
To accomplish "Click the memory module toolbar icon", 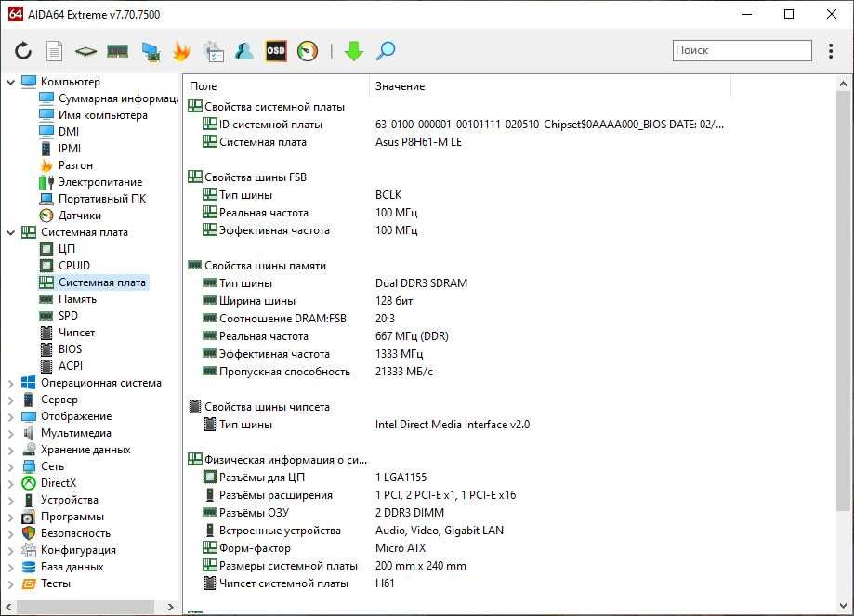I will (118, 52).
